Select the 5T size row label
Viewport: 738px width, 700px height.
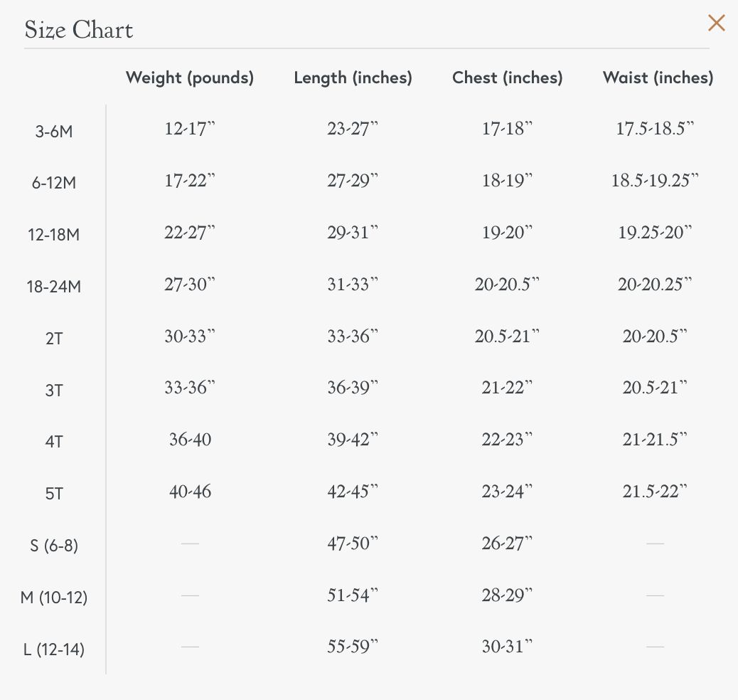click(54, 494)
